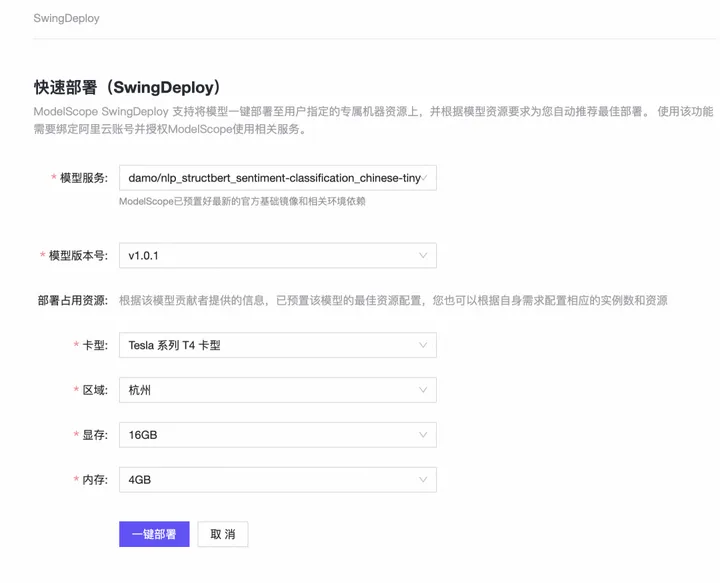720x583 pixels.
Task: Click the 区域 field label
Action: 95,390
